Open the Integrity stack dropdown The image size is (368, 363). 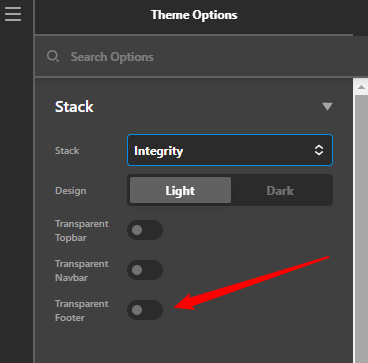pyautogui.click(x=230, y=150)
